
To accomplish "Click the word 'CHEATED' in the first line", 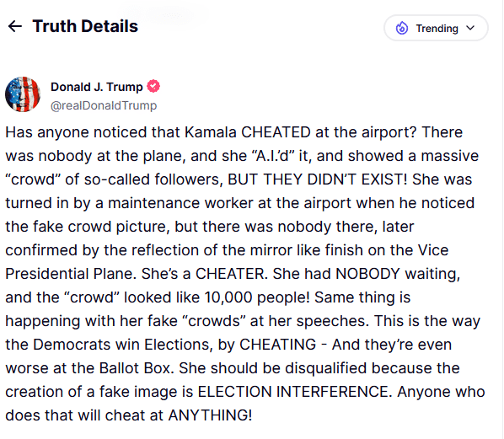I will (x=276, y=132).
